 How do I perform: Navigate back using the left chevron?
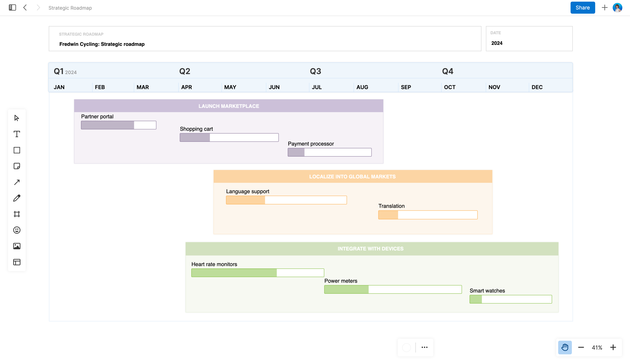25,7
